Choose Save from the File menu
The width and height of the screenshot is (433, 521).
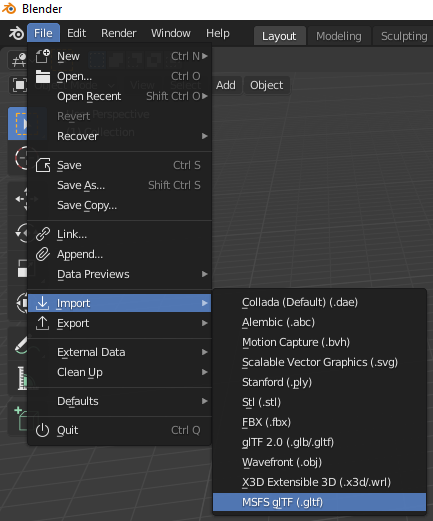[120, 165]
